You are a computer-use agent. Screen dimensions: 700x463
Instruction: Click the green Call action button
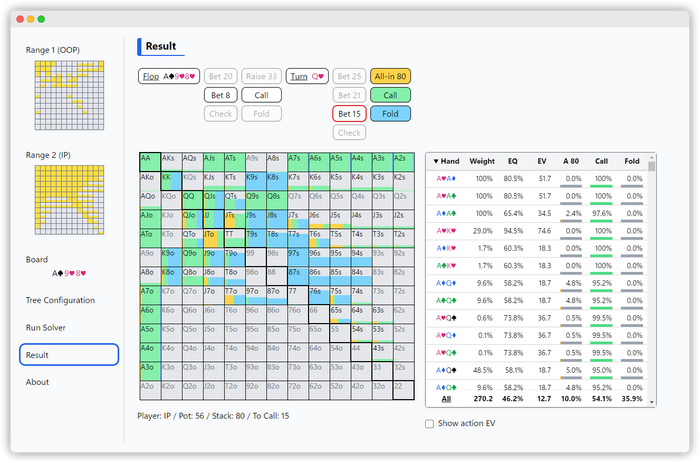pyautogui.click(x=390, y=95)
